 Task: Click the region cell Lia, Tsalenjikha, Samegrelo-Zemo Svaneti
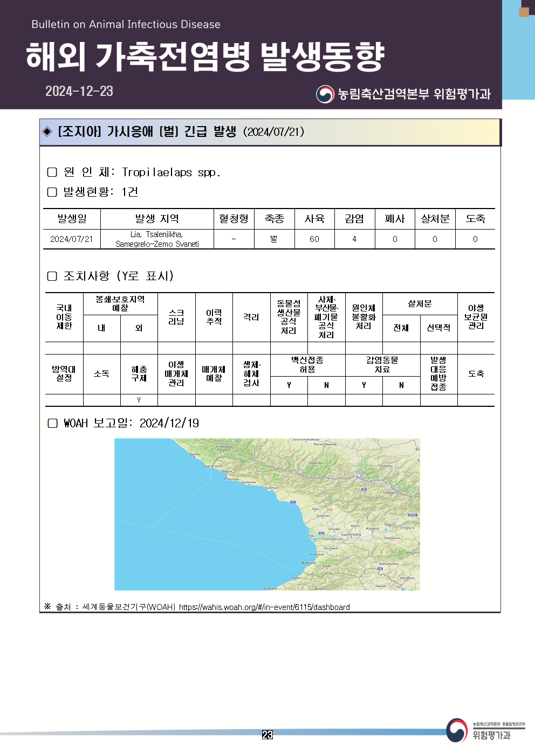157,239
